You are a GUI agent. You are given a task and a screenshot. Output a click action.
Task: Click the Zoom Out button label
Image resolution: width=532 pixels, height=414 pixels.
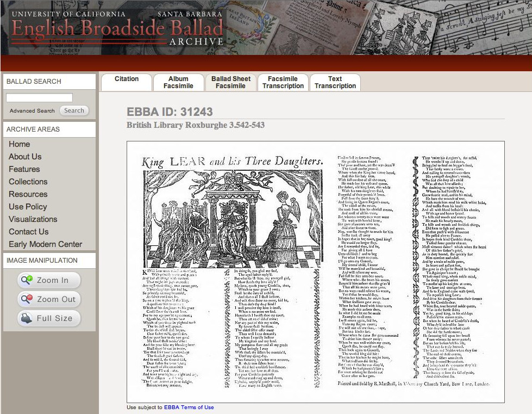(x=57, y=299)
